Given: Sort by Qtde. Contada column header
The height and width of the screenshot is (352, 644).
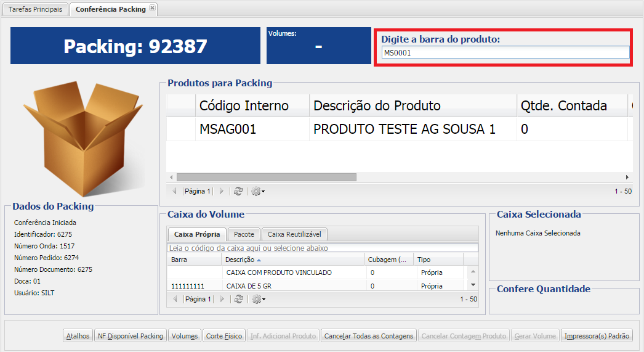Looking at the screenshot, I should point(572,105).
